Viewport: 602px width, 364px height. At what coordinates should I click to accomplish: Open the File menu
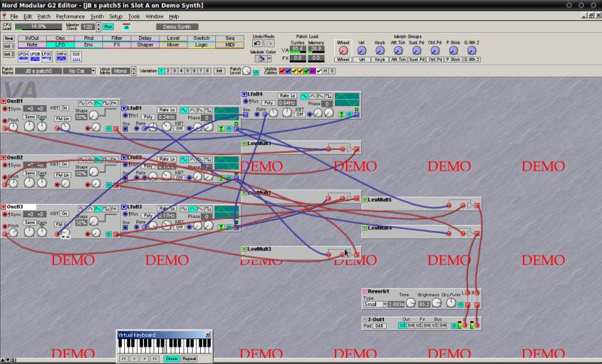coord(14,17)
